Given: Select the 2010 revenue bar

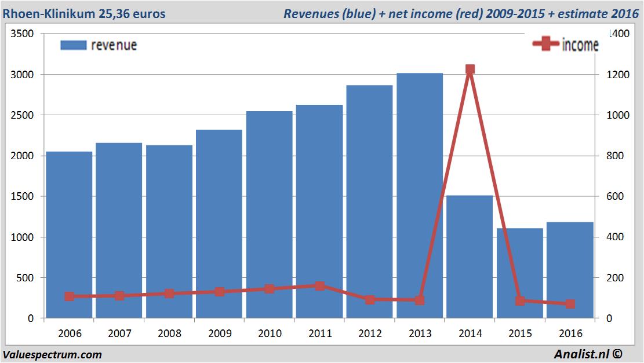Looking at the screenshot, I should pos(270,215).
